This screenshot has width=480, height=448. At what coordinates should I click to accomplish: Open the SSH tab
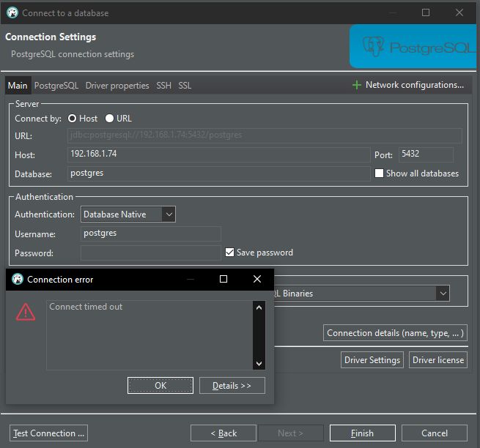tap(163, 86)
